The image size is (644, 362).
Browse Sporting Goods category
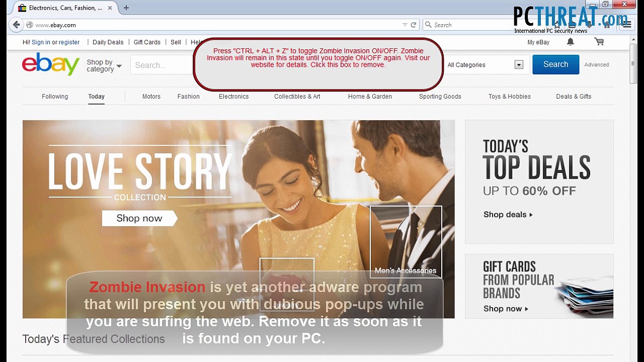(x=440, y=97)
